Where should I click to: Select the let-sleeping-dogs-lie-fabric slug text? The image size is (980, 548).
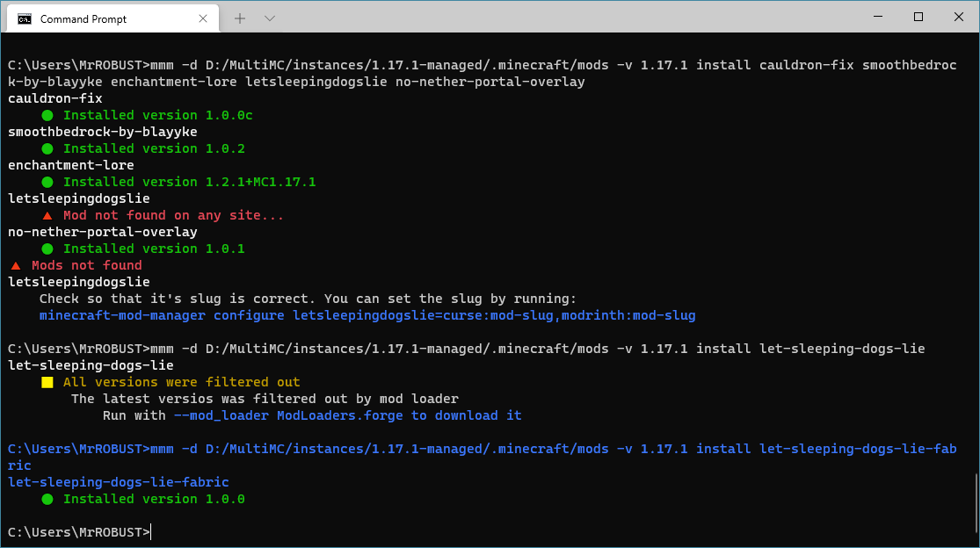pyautogui.click(x=118, y=482)
